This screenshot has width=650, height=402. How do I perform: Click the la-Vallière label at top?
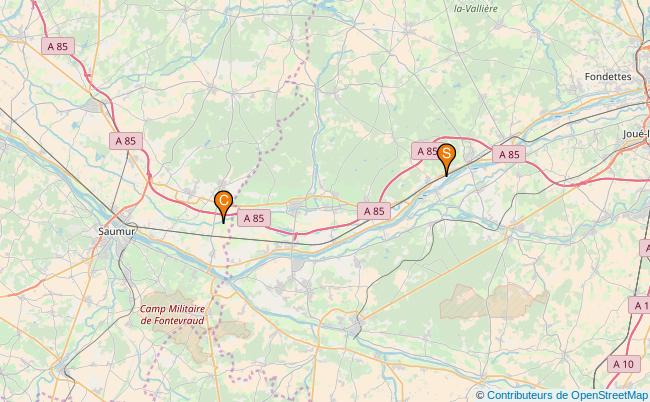pos(475,8)
